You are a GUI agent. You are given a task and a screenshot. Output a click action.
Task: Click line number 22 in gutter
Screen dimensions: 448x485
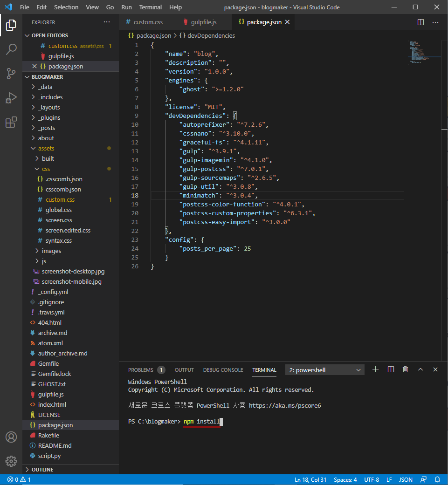[x=135, y=231]
